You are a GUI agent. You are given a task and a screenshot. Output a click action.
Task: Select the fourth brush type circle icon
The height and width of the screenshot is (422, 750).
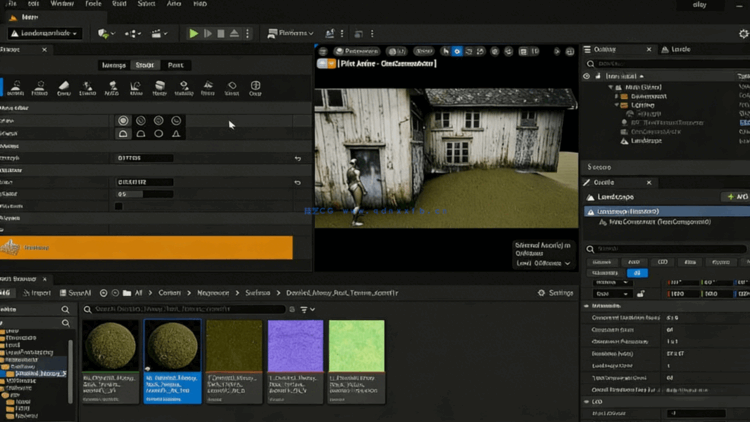coord(176,121)
